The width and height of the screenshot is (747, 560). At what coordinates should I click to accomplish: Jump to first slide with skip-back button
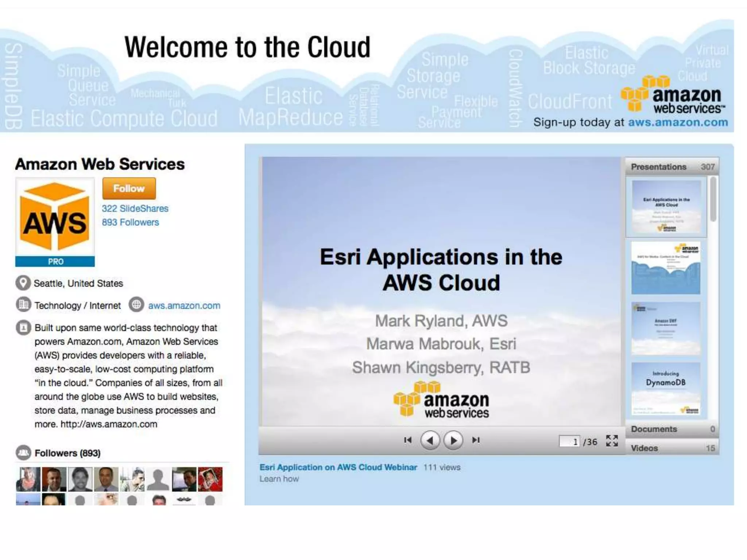pos(408,440)
